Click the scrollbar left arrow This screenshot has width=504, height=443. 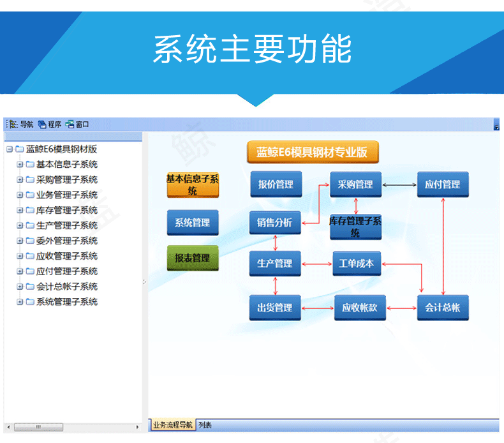(x=9, y=427)
